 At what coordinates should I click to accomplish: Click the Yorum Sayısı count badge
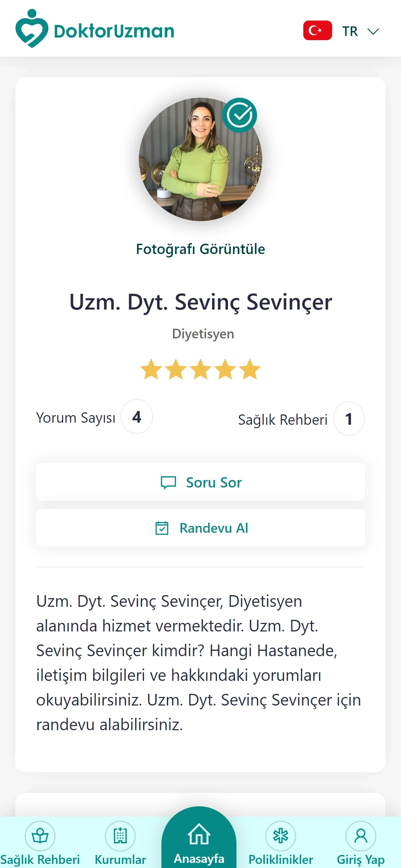pyautogui.click(x=137, y=417)
